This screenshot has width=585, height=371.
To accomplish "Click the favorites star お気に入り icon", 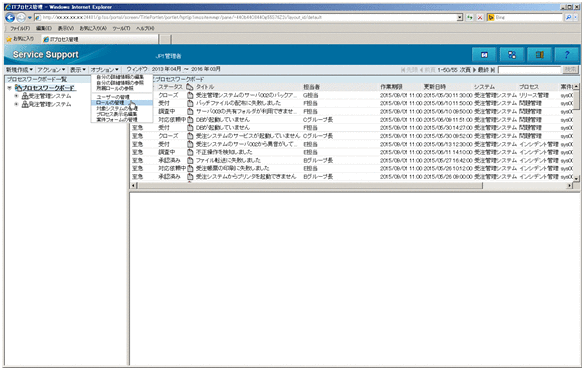I will click(9, 39).
